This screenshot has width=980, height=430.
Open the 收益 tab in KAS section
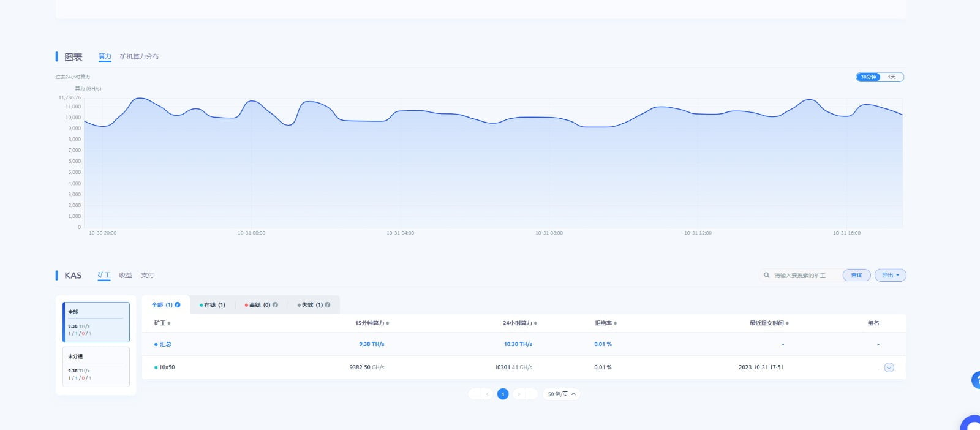(x=126, y=276)
